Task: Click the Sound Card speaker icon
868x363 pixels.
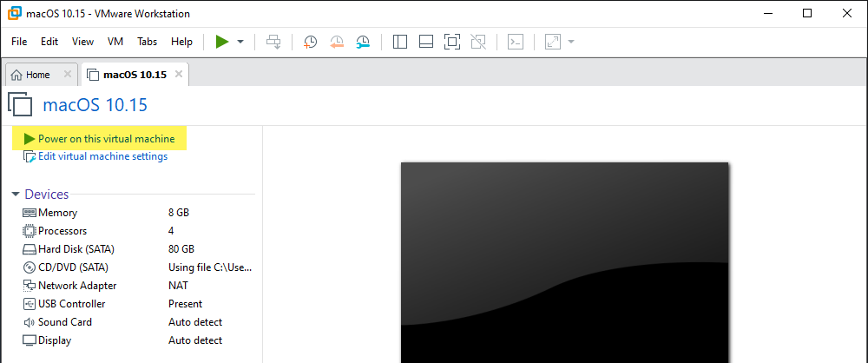Action: point(30,322)
